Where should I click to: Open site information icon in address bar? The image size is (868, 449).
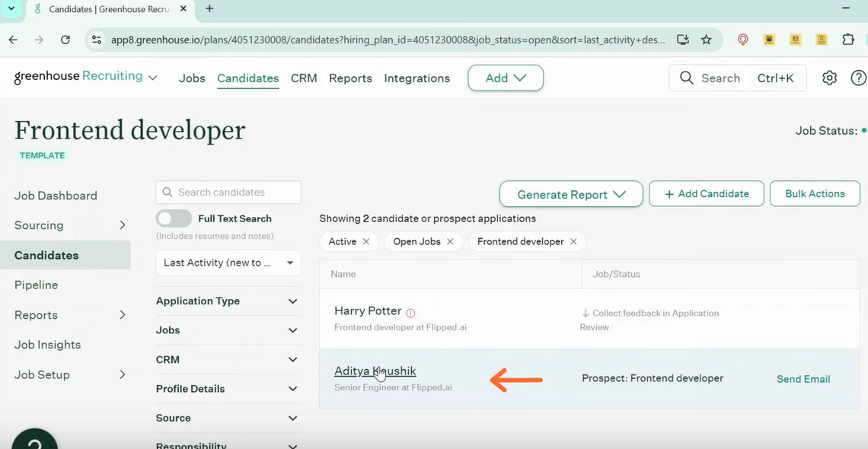[x=97, y=40]
